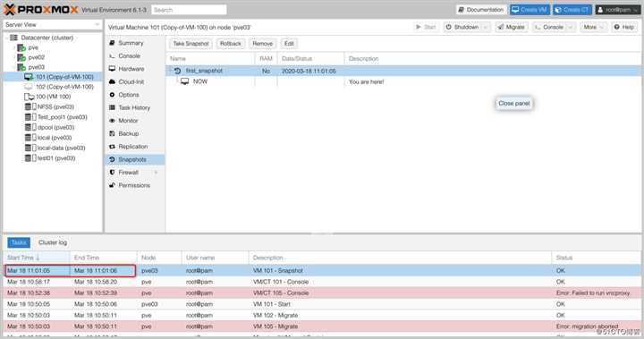Click the snapshot Edit button

click(x=289, y=44)
